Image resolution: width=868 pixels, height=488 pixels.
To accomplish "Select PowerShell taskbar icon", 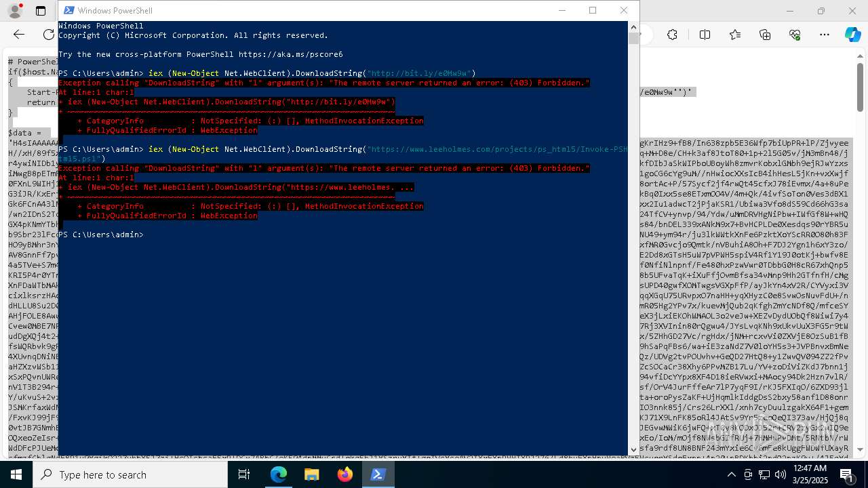I will click(378, 474).
